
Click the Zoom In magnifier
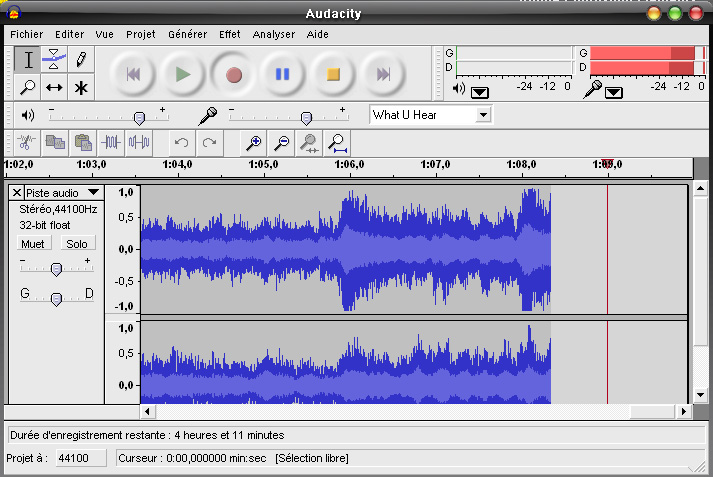point(253,143)
